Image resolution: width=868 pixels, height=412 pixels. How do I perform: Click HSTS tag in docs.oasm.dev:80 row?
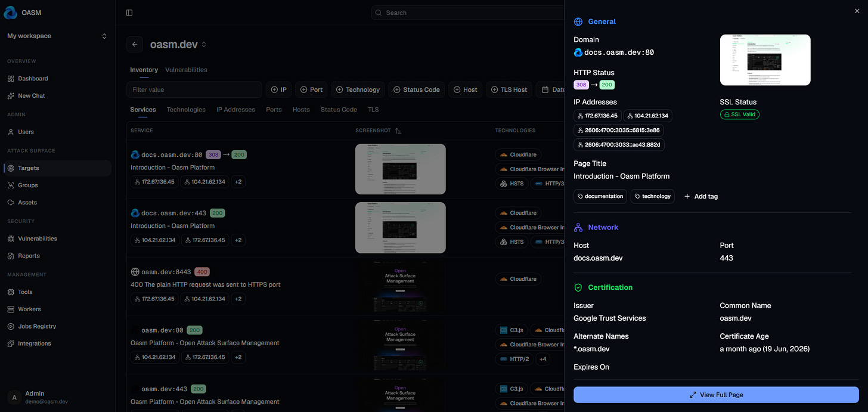pos(512,184)
